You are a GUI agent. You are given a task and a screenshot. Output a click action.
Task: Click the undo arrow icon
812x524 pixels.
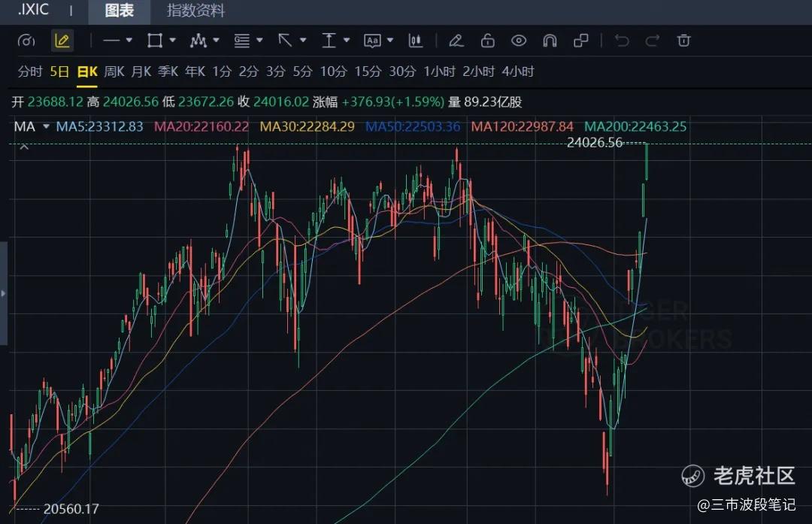(x=622, y=41)
